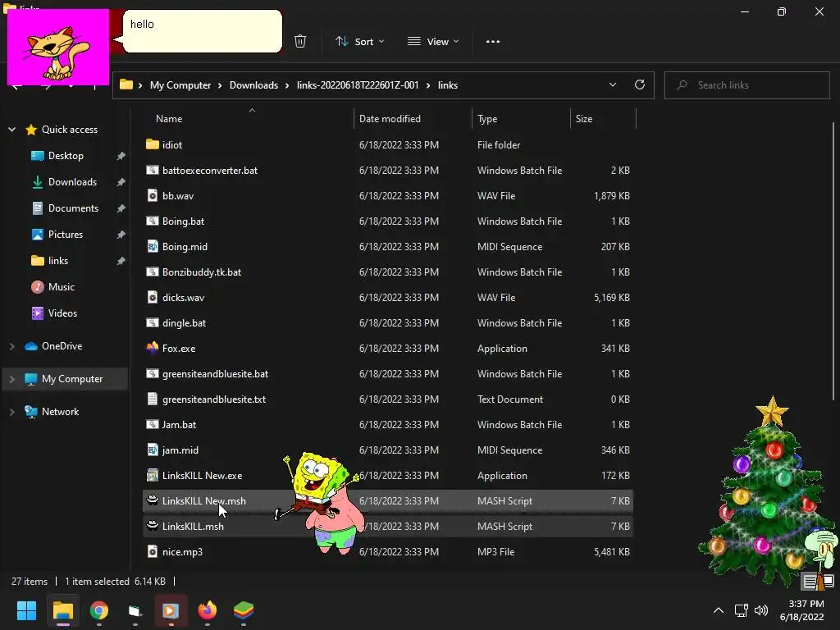The image size is (840, 630).
Task: Open Windows Start menu
Action: (x=26, y=610)
